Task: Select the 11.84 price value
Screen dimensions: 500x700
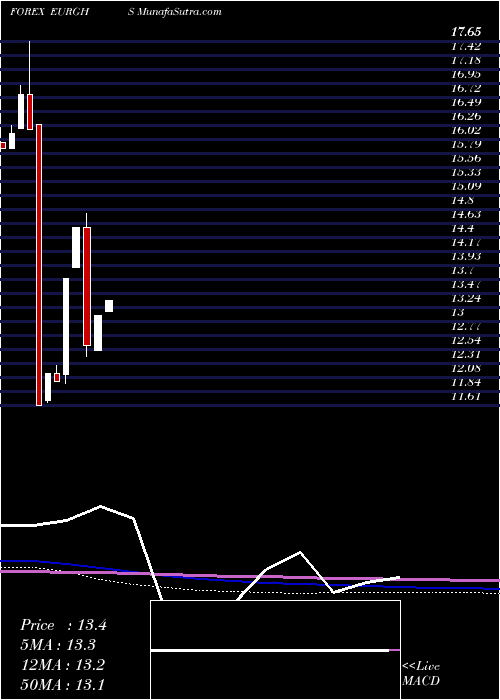Action: point(466,382)
